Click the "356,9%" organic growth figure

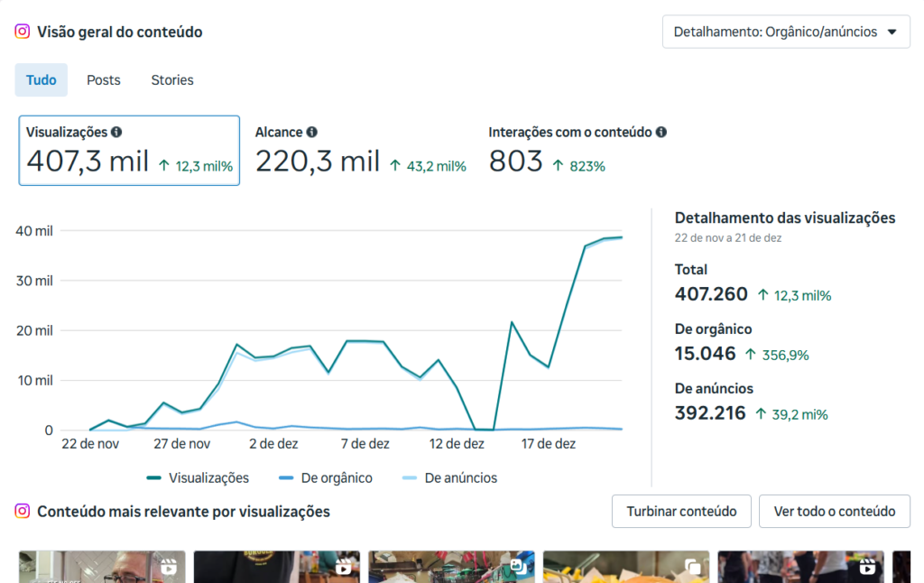785,356
